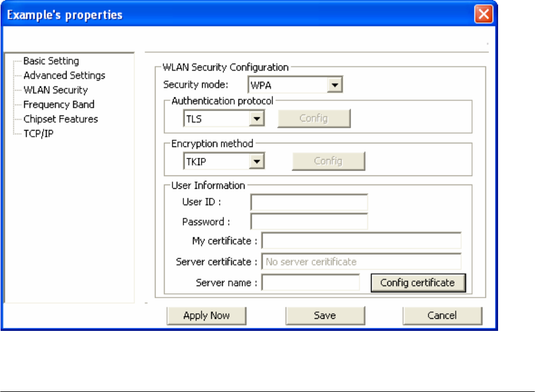The height and width of the screenshot is (392, 535).
Task: Open the TCP/IP settings page
Action: coord(38,134)
